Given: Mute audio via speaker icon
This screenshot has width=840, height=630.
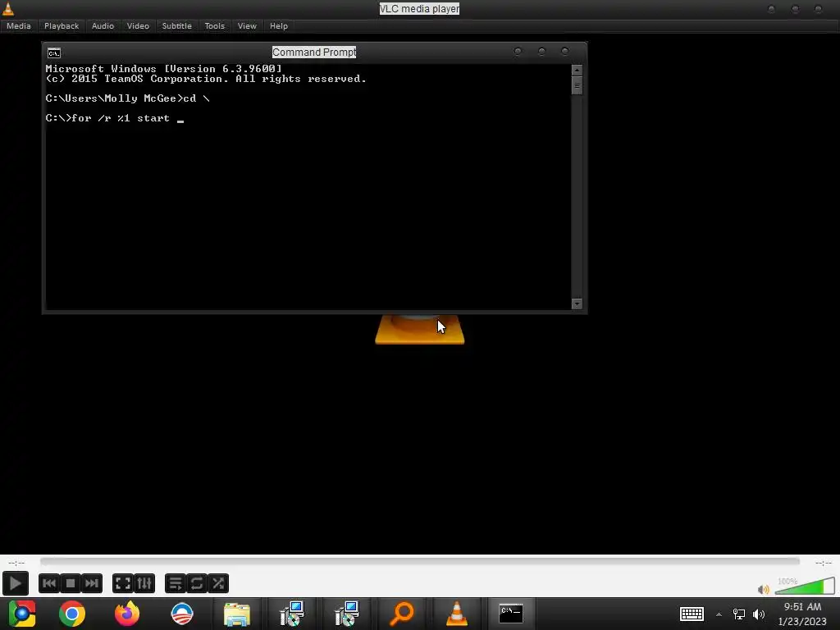Looking at the screenshot, I should (x=764, y=589).
